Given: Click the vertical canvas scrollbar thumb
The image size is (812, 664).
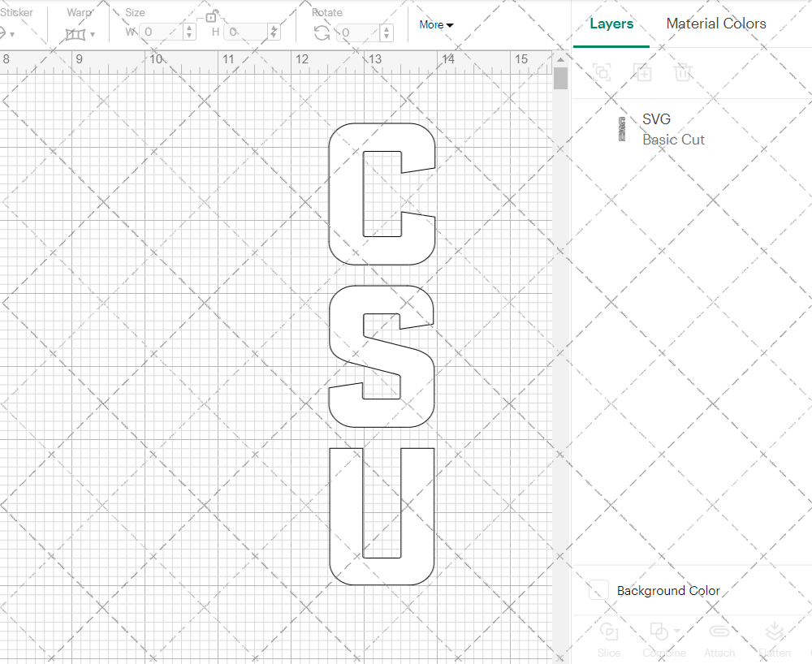Looking at the screenshot, I should tap(560, 79).
